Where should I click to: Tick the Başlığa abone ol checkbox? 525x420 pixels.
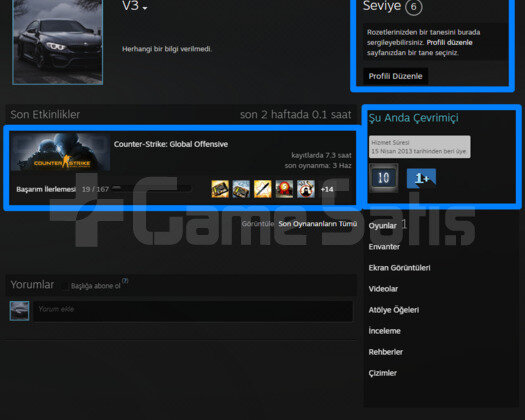pos(66,286)
